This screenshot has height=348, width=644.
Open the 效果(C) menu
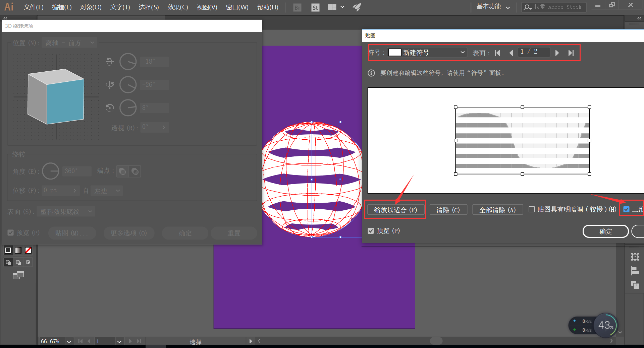178,7
